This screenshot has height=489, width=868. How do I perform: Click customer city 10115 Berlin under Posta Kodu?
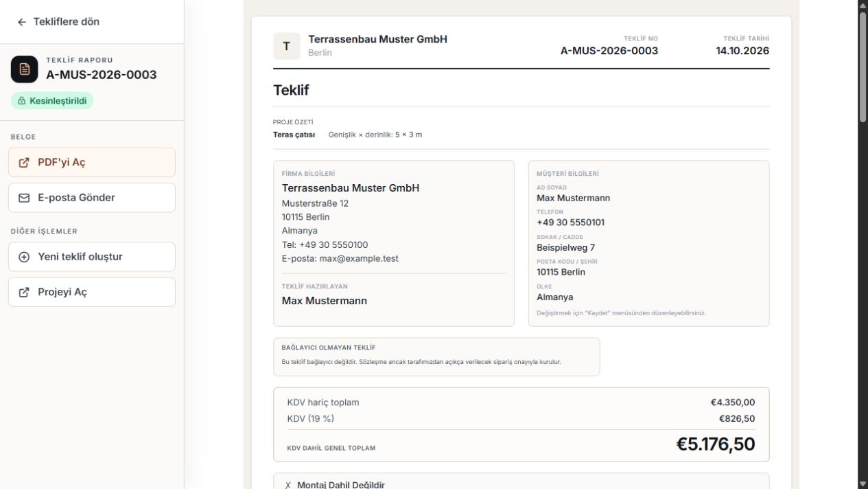pyautogui.click(x=561, y=272)
